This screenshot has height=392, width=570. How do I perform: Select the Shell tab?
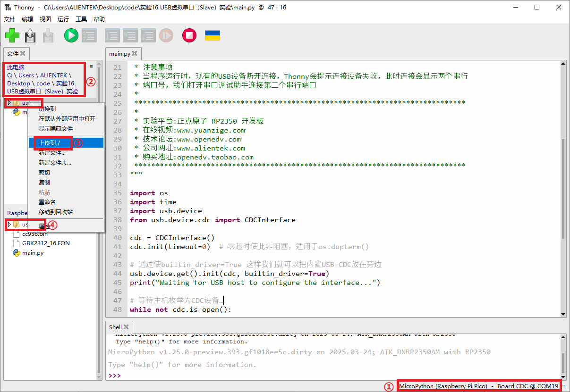pyautogui.click(x=115, y=327)
